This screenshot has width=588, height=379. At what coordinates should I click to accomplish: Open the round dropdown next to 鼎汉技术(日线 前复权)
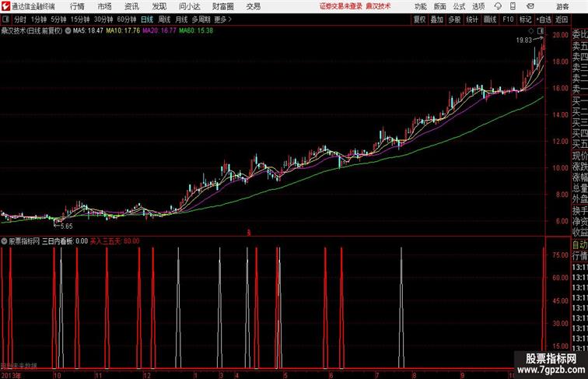(x=68, y=31)
